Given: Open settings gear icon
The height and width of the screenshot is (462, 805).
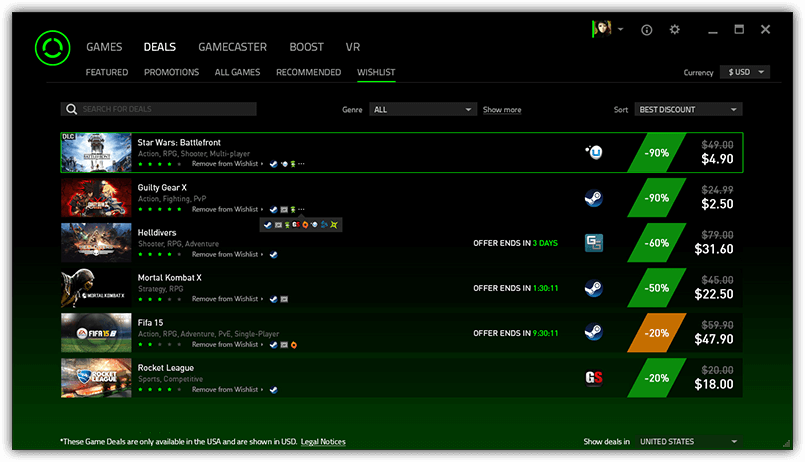Looking at the screenshot, I should pyautogui.click(x=675, y=29).
